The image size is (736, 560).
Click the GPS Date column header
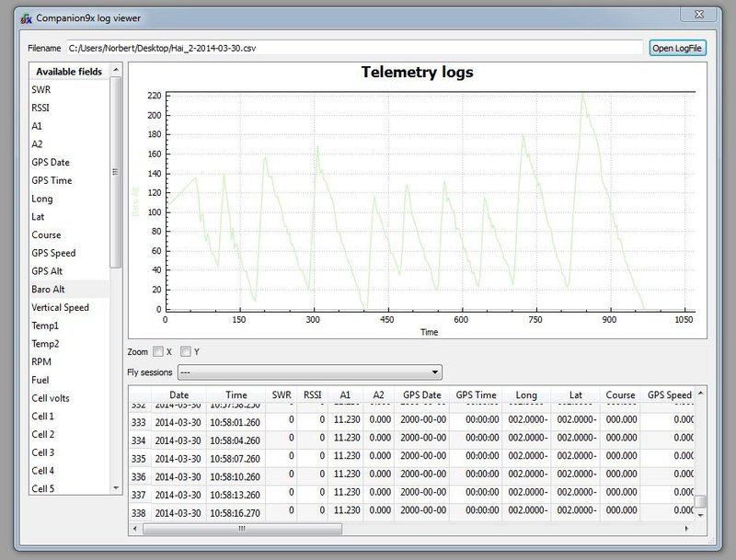422,394
